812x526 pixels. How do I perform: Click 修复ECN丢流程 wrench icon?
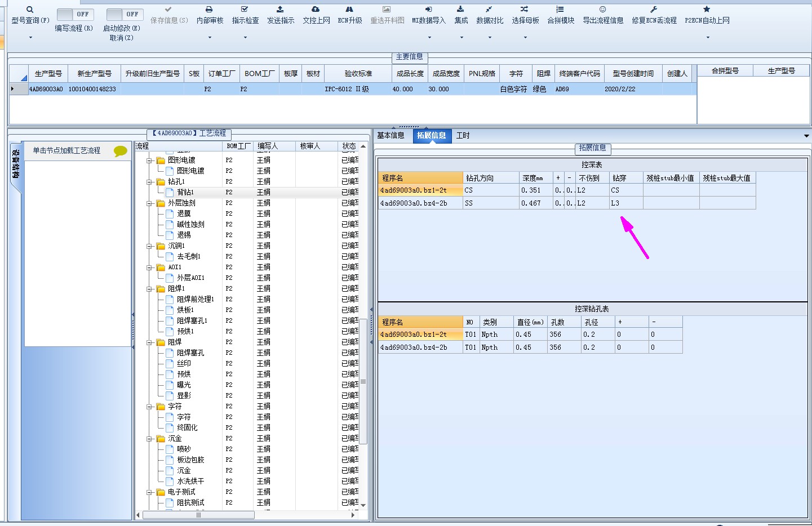coord(654,10)
